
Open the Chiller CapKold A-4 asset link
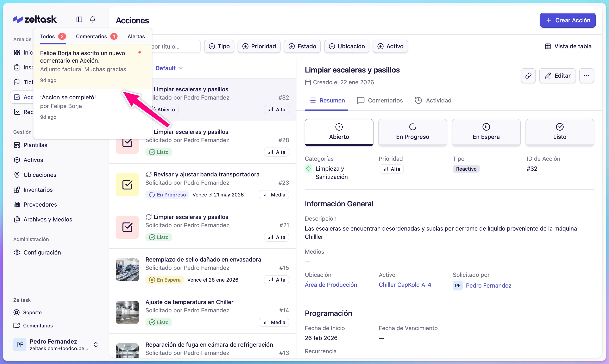[x=405, y=284]
